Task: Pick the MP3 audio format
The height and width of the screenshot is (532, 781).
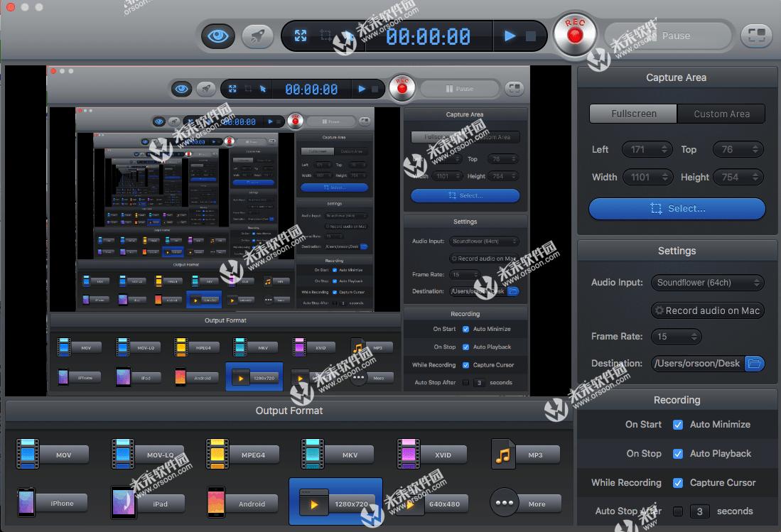Action: pos(525,454)
